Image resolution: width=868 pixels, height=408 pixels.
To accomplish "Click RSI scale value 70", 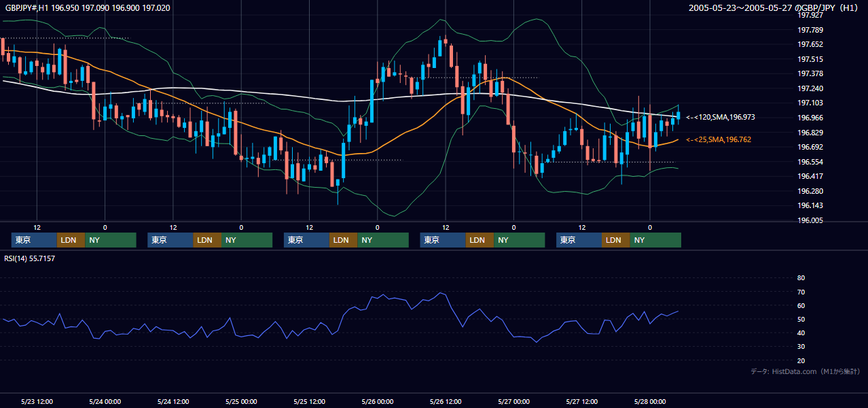I will 801,292.
